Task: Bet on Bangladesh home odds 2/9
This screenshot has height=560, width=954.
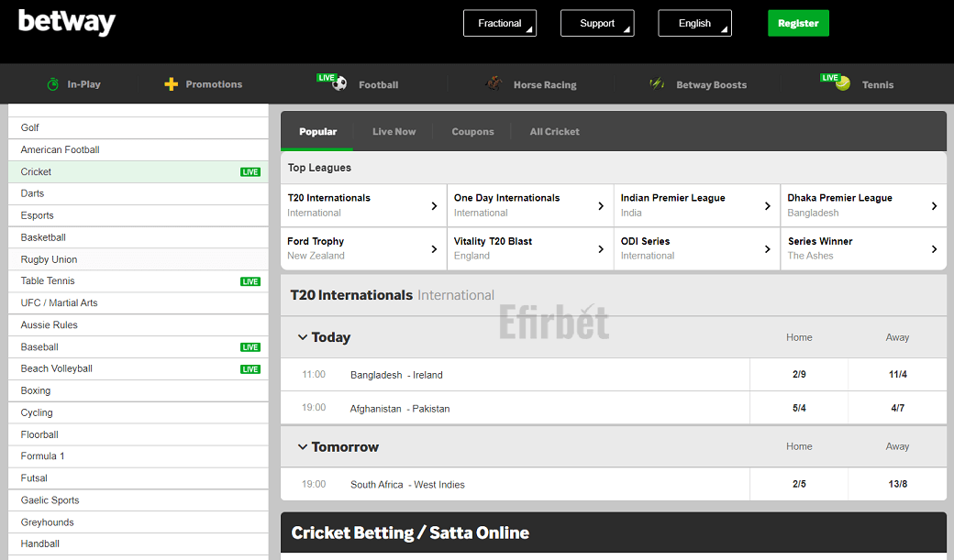Action: pos(799,375)
